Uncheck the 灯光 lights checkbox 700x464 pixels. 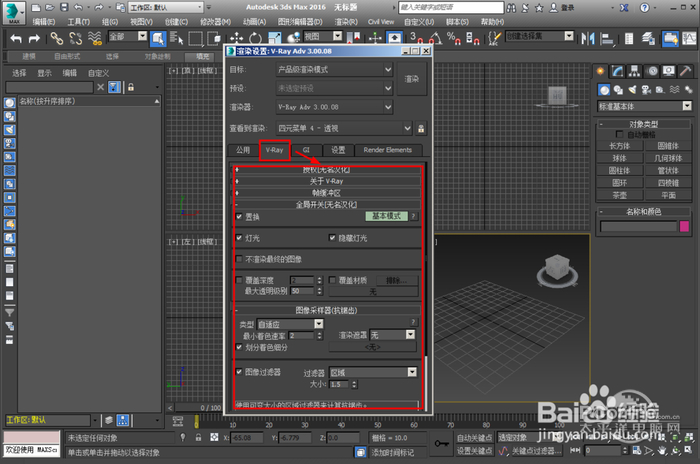point(239,238)
